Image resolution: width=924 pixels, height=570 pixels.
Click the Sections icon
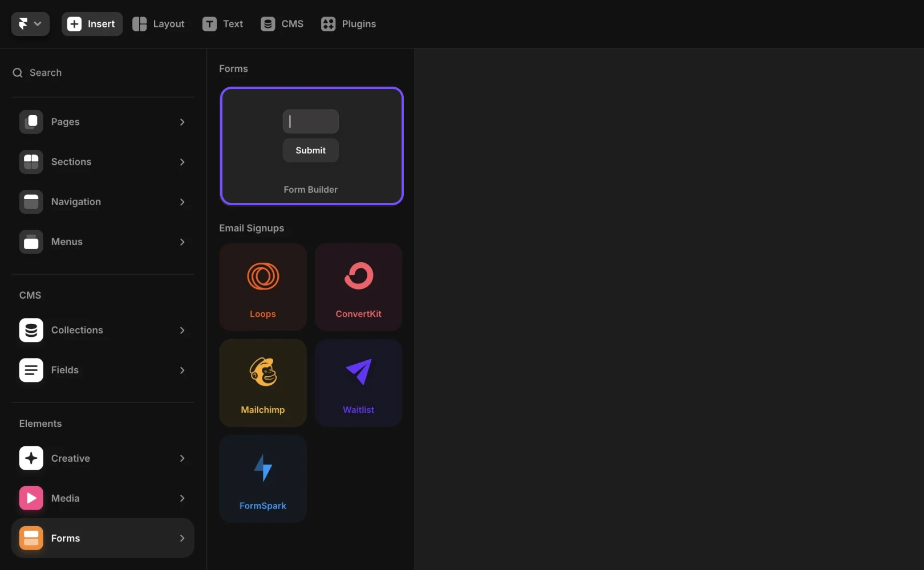click(31, 162)
